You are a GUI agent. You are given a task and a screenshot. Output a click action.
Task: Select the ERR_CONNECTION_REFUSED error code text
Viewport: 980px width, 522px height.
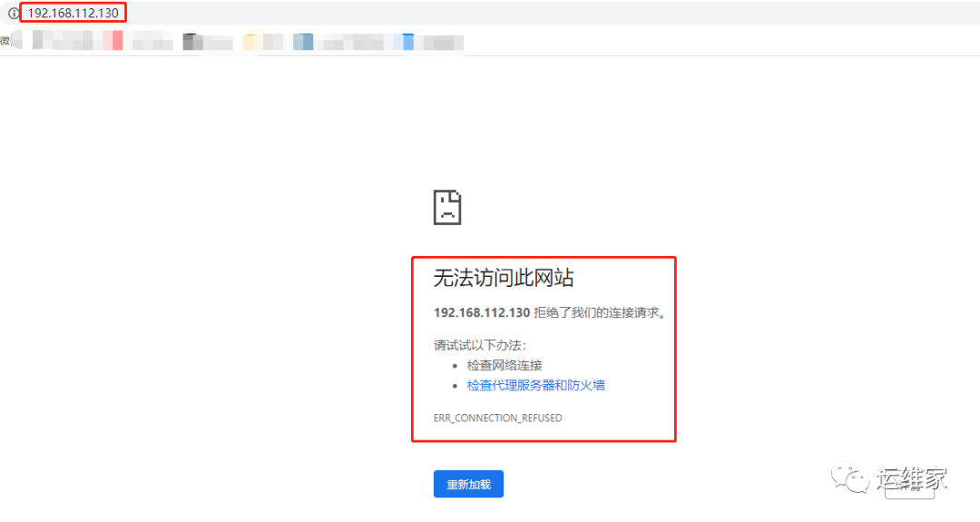(497, 418)
